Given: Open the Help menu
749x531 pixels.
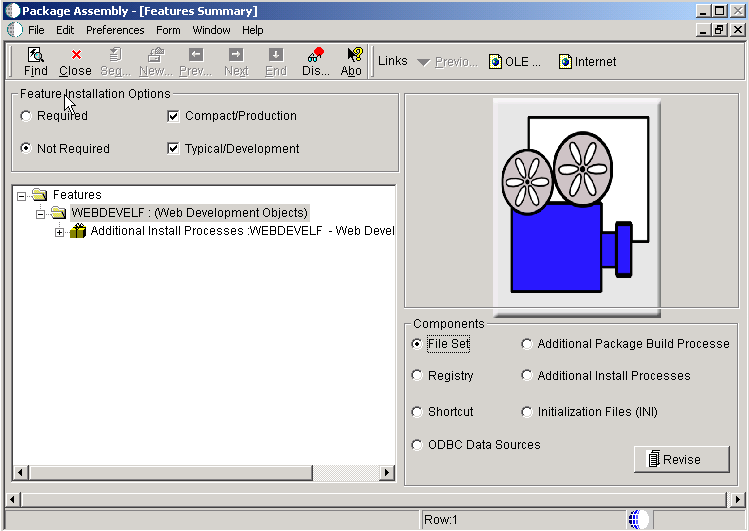Looking at the screenshot, I should 253,30.
